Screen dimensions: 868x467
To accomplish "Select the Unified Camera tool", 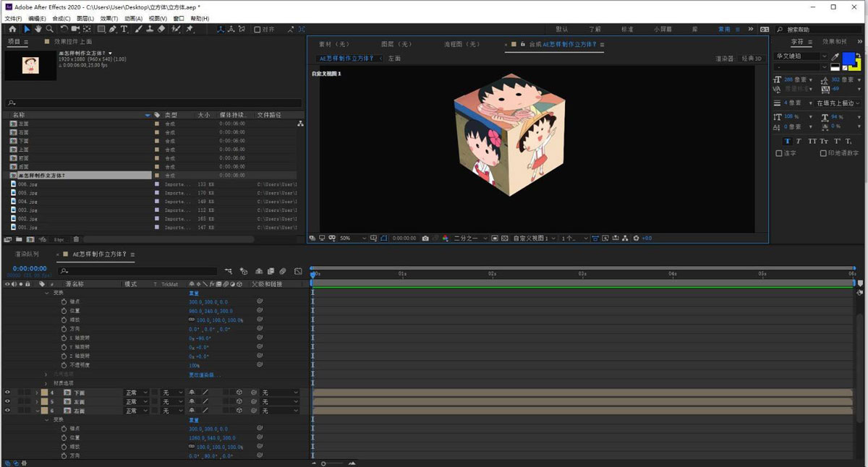I will coord(75,29).
